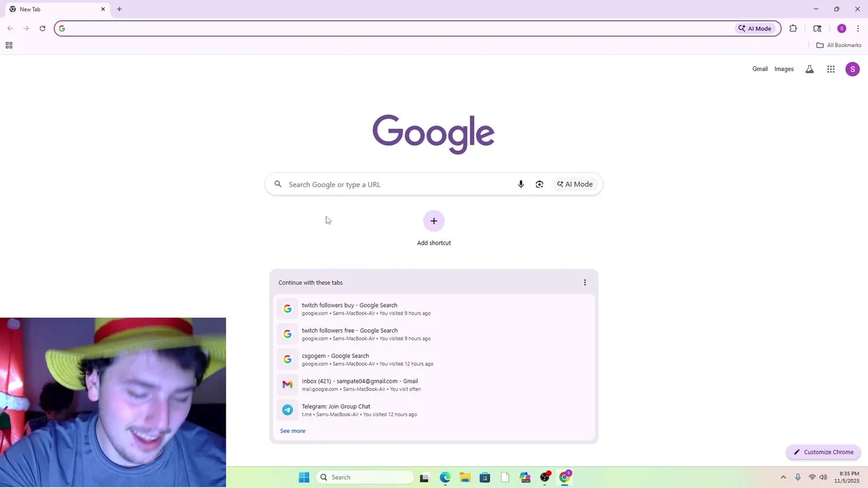The height and width of the screenshot is (488, 868).
Task: Open Wi-Fi network settings in the tray
Action: point(812,477)
